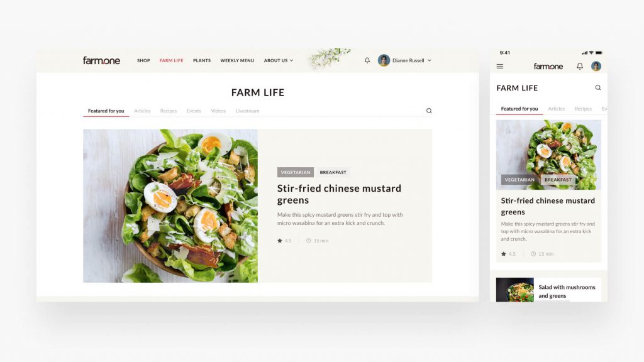Screen dimensions: 644x362
Task: Open the Salad with mushrooms thumbnail
Action: click(x=514, y=290)
